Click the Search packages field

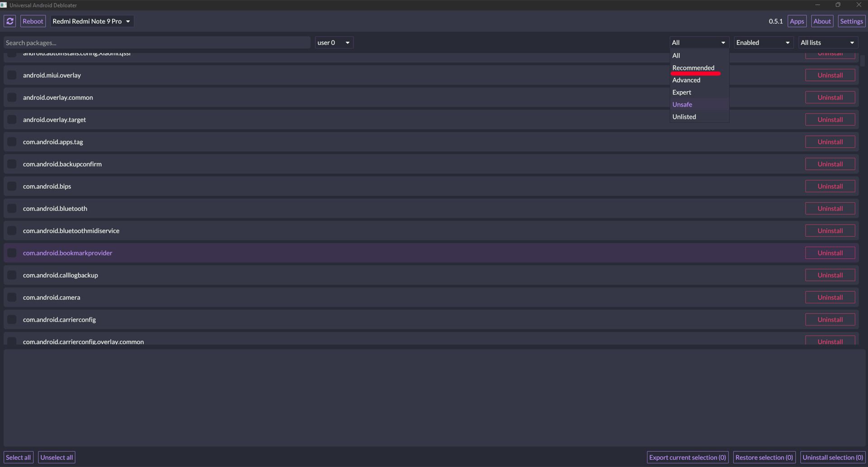click(157, 42)
